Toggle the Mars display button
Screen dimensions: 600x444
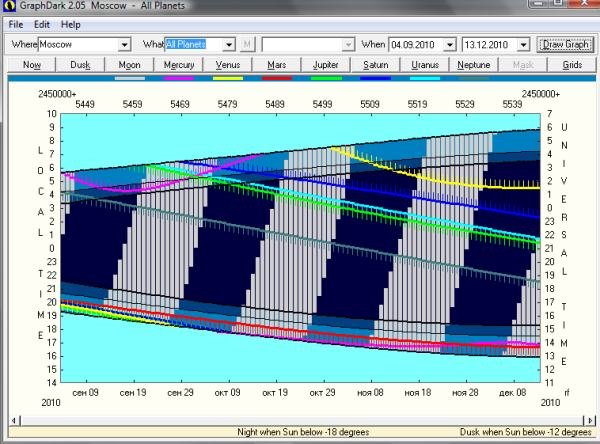pos(277,65)
